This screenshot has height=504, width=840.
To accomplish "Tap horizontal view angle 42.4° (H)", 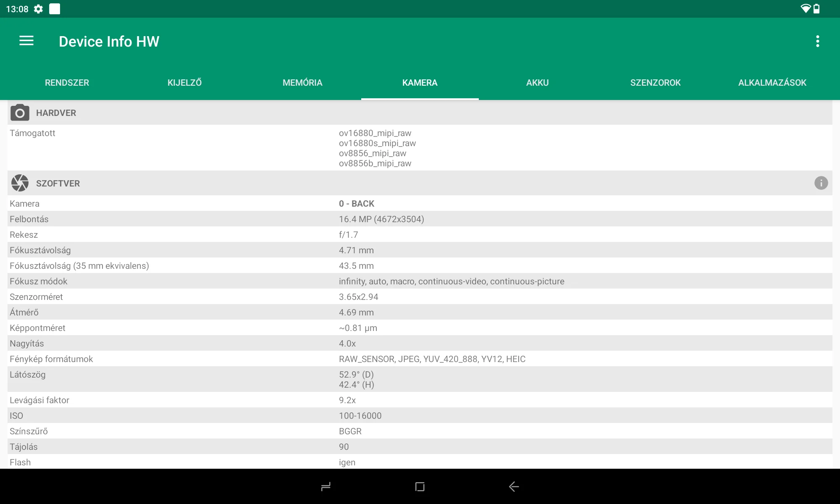I will pos(357,385).
